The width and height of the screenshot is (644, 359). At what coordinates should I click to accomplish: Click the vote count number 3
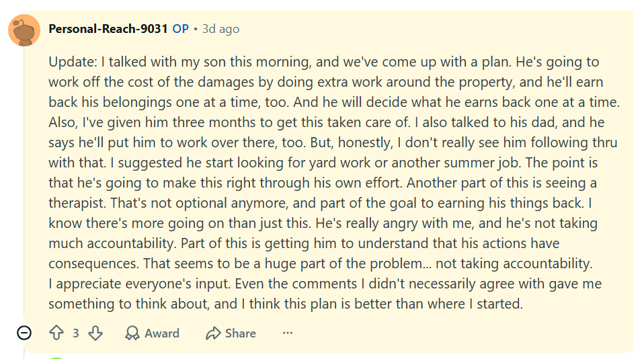click(76, 333)
